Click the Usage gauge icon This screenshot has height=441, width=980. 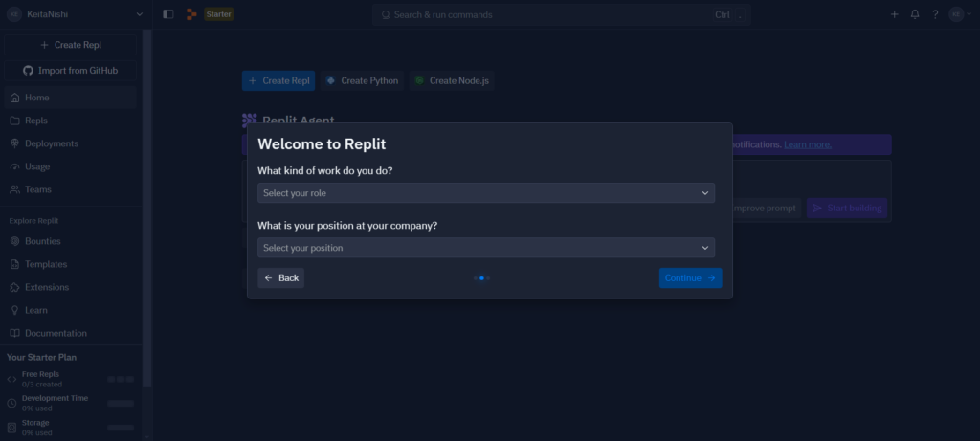click(x=15, y=166)
